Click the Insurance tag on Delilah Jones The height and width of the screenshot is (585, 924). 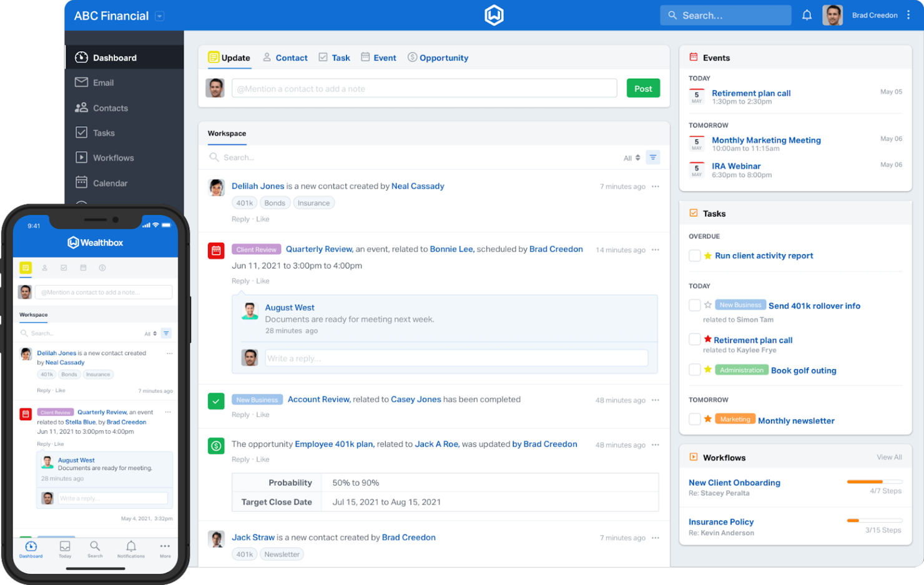click(313, 203)
